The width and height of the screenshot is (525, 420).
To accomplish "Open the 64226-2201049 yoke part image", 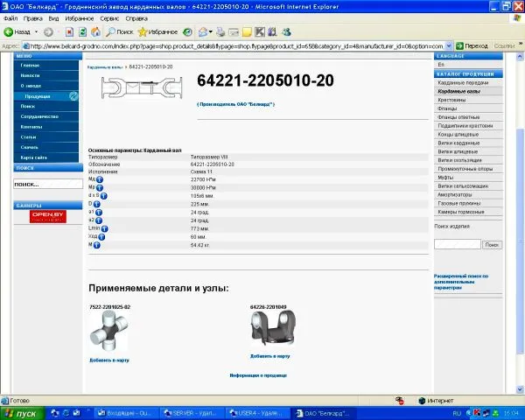I will [x=273, y=328].
